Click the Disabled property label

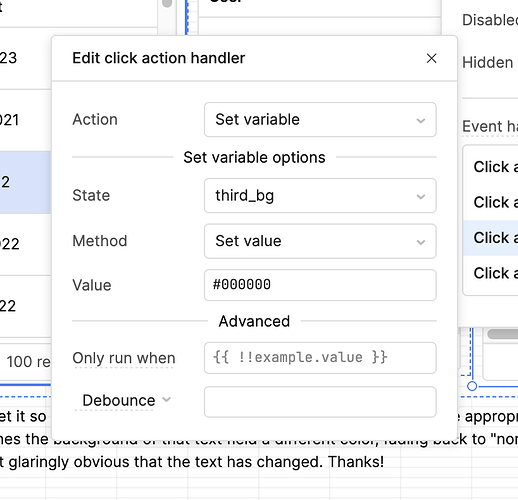click(490, 20)
